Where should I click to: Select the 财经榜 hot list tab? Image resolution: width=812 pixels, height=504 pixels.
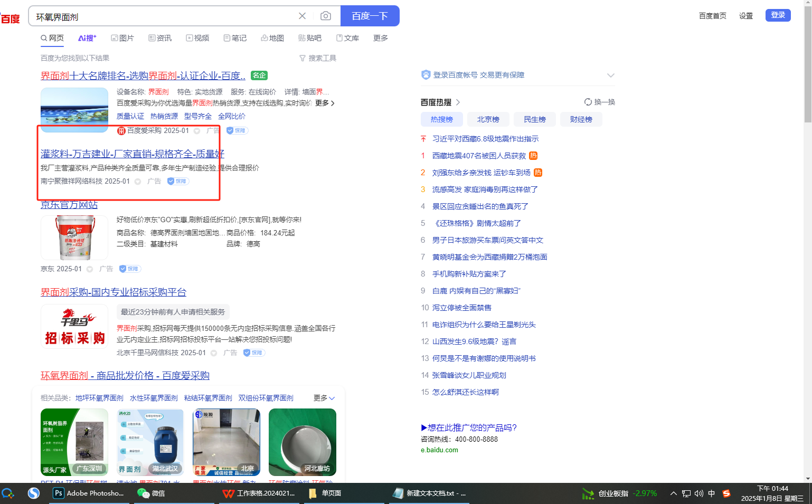click(581, 119)
